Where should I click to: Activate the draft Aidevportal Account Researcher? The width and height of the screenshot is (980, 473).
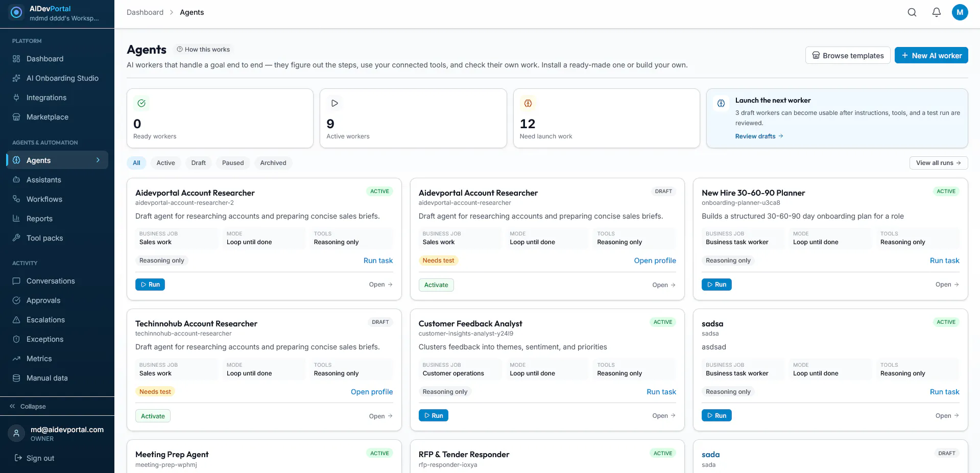coord(436,285)
